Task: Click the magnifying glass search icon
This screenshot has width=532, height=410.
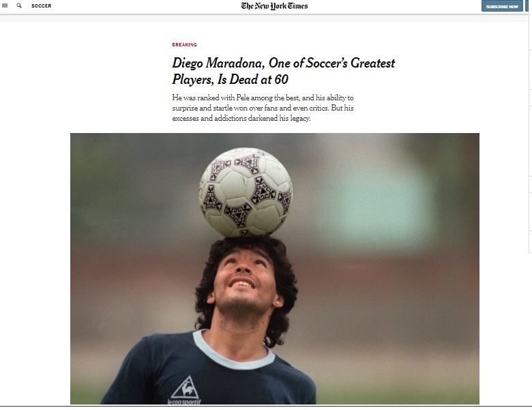Action: point(19,5)
